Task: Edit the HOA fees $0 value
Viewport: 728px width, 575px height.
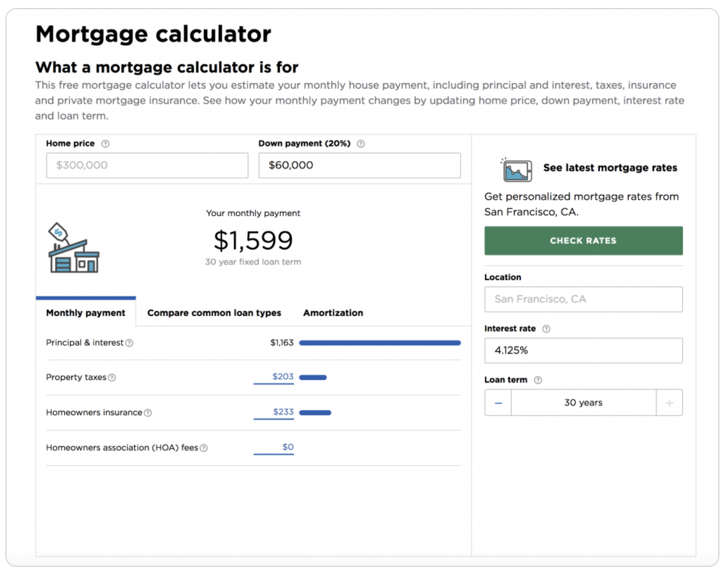Action: click(x=274, y=447)
